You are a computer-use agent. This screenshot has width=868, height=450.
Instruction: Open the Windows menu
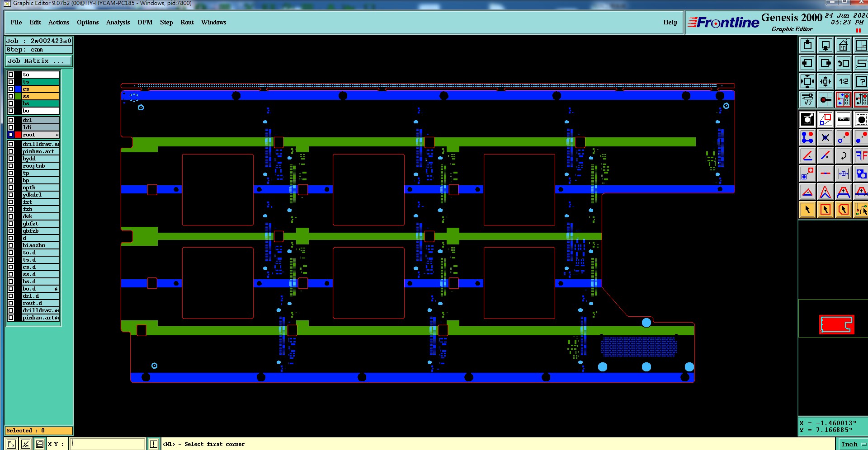click(x=213, y=22)
